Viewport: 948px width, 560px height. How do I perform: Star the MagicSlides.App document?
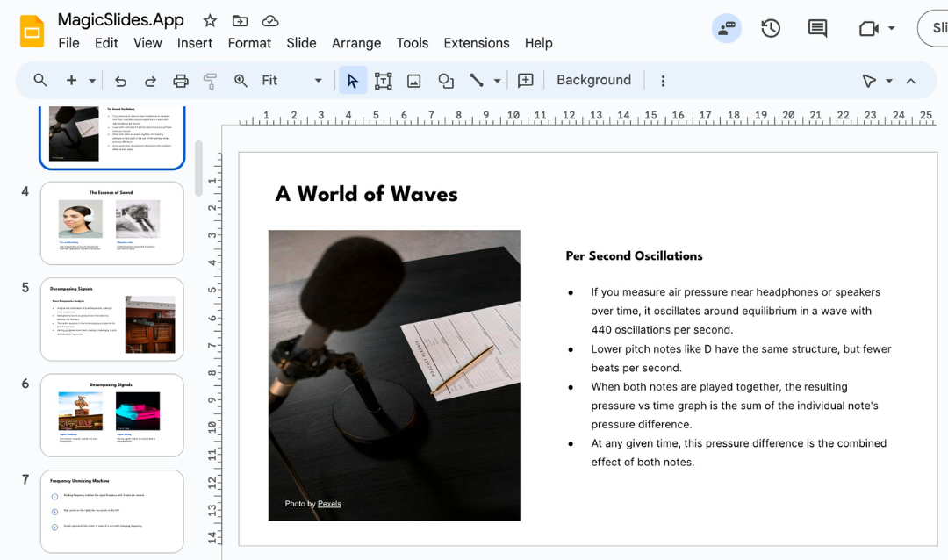pyautogui.click(x=210, y=20)
